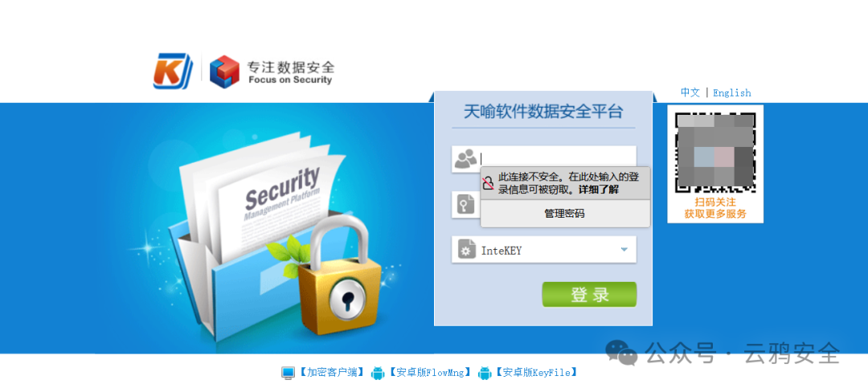Open the InteKEY login type combo box
Viewport: 868px width, 388px height.
pyautogui.click(x=543, y=250)
